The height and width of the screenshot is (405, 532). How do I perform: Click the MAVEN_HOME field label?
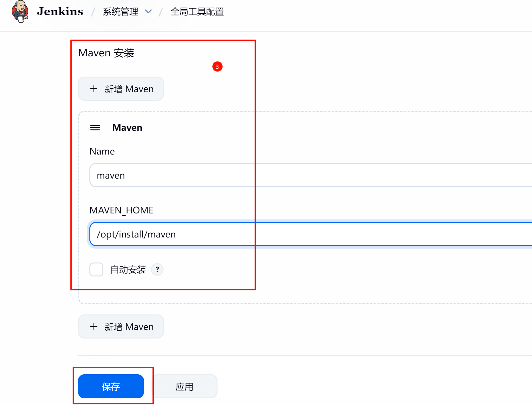[x=121, y=210]
